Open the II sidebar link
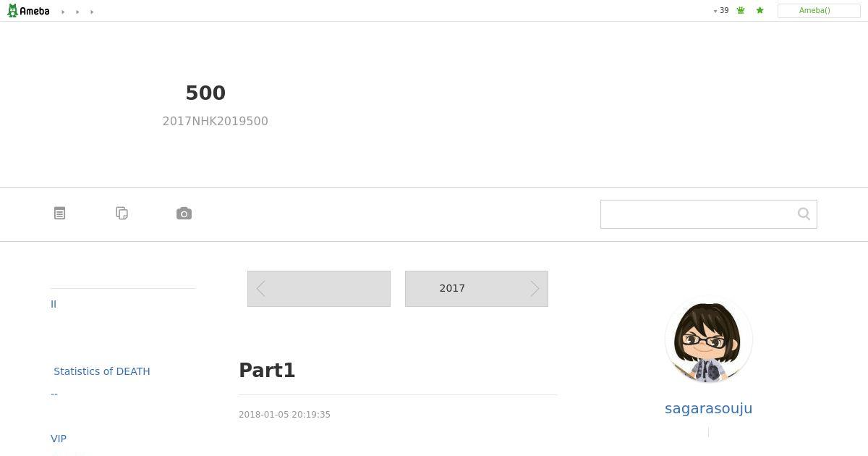This screenshot has width=868, height=456. [54, 304]
